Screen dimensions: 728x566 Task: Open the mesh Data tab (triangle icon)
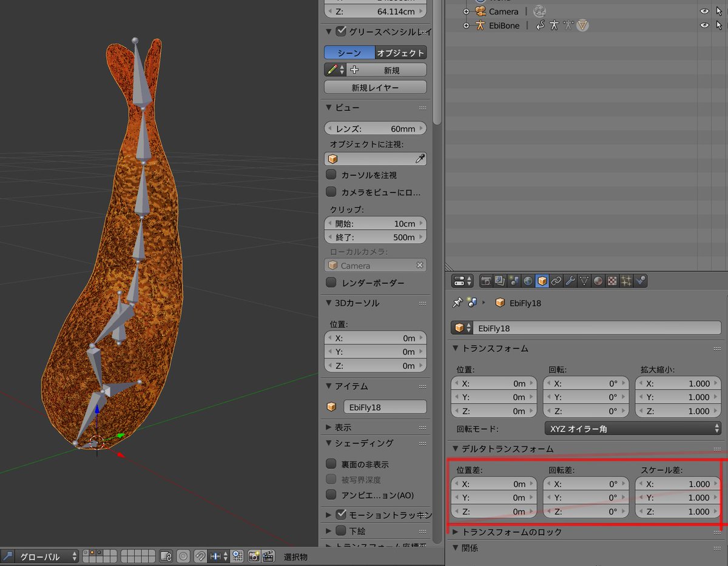584,281
